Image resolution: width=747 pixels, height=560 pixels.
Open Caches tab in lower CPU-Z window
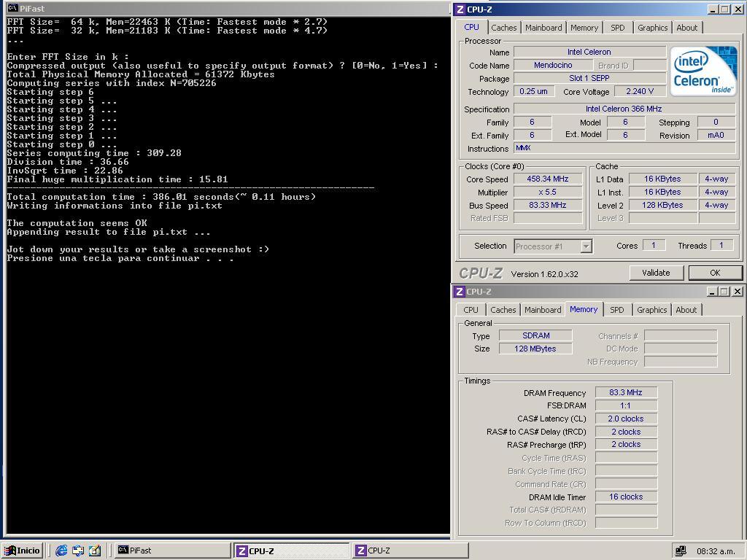(x=503, y=309)
